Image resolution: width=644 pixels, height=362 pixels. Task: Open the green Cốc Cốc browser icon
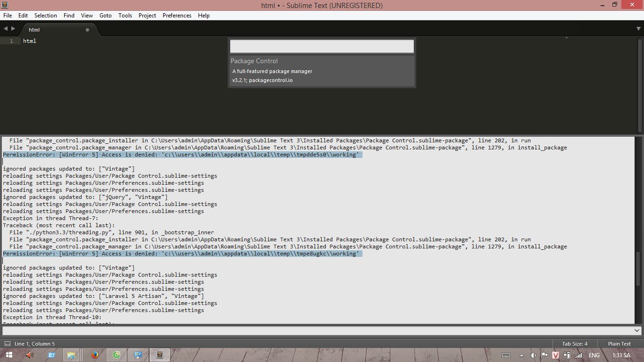point(116,355)
